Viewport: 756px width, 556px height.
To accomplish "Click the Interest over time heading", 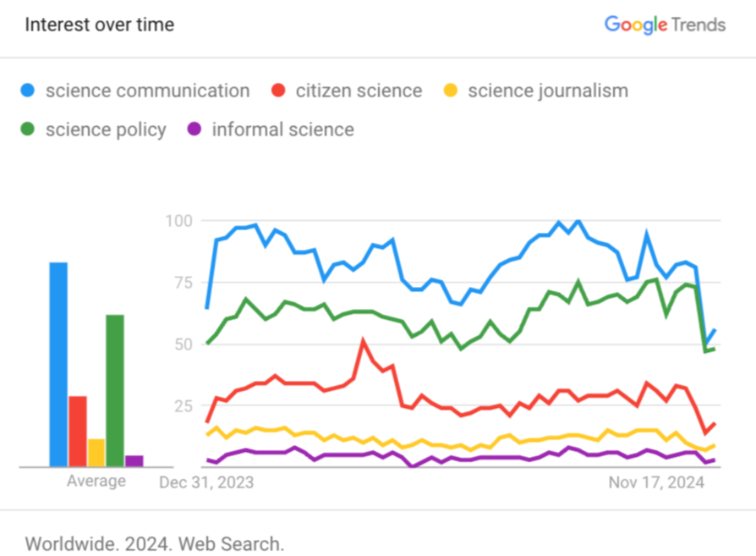I will pos(99,25).
